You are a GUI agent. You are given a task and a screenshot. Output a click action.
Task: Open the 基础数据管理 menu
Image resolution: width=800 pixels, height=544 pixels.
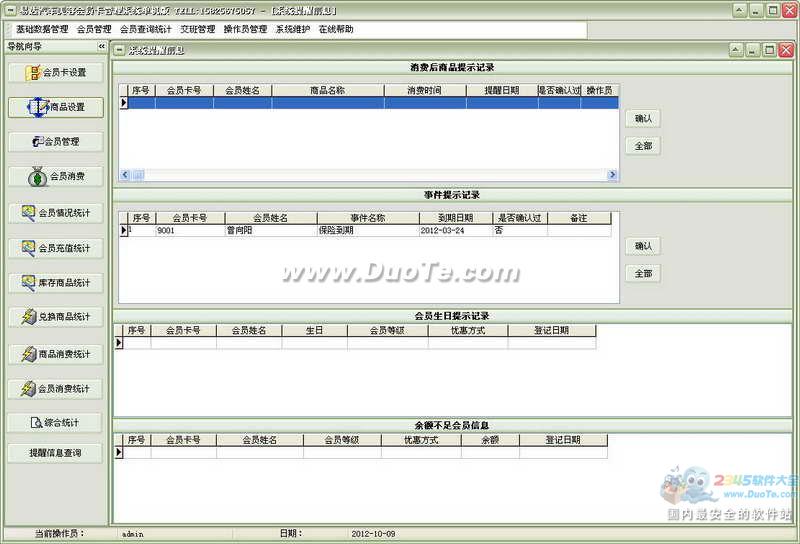(42, 30)
